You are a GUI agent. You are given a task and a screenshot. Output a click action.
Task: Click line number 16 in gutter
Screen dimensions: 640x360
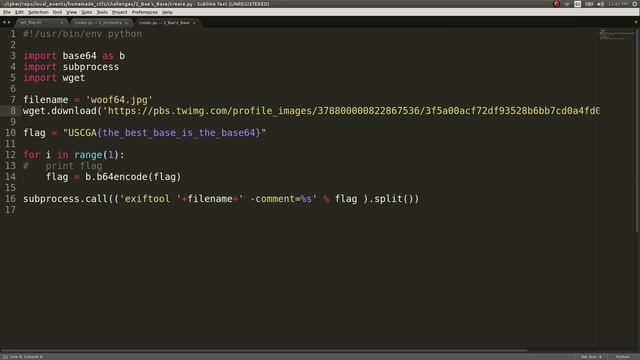click(10, 199)
